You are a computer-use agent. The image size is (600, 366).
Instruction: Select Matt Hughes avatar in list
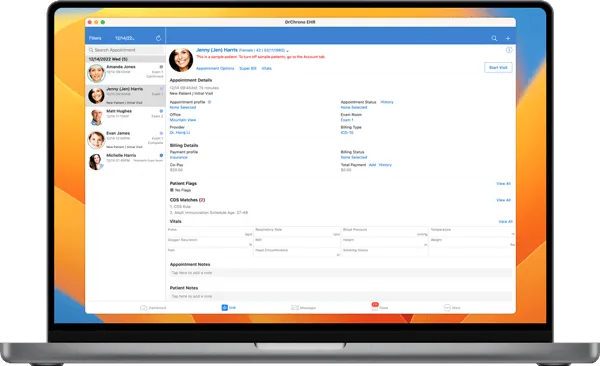click(x=96, y=117)
